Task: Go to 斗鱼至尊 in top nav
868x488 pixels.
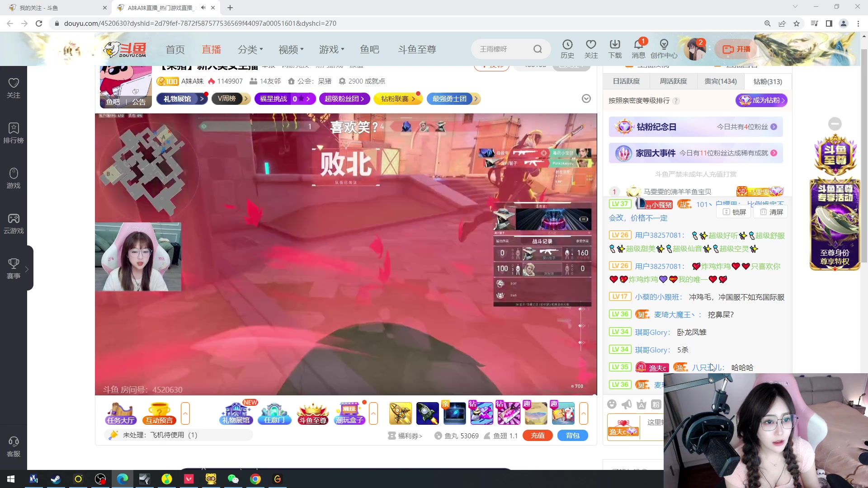Action: (x=417, y=49)
